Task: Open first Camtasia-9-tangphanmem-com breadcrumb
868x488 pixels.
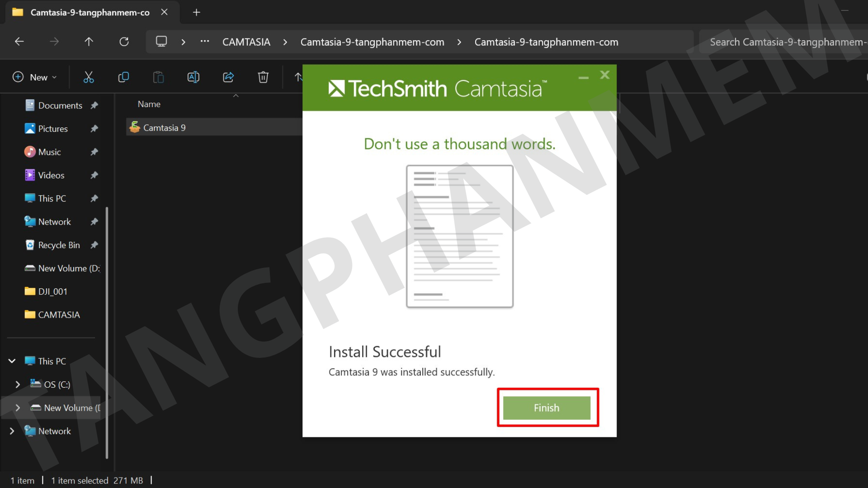Action: [x=373, y=42]
